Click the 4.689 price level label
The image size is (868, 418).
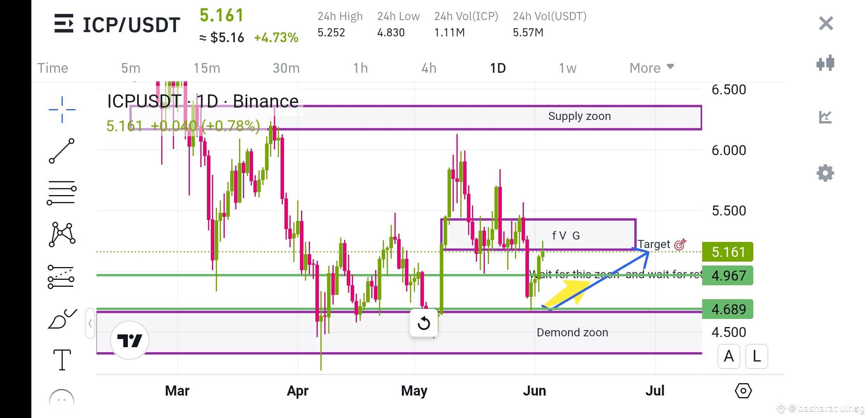(x=728, y=309)
